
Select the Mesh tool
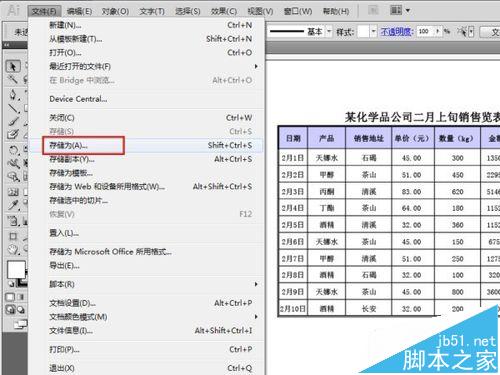(x=13, y=192)
